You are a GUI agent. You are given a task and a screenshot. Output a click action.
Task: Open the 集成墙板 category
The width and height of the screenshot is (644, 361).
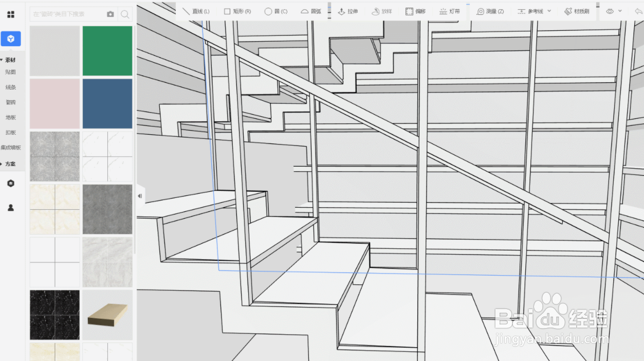click(11, 148)
